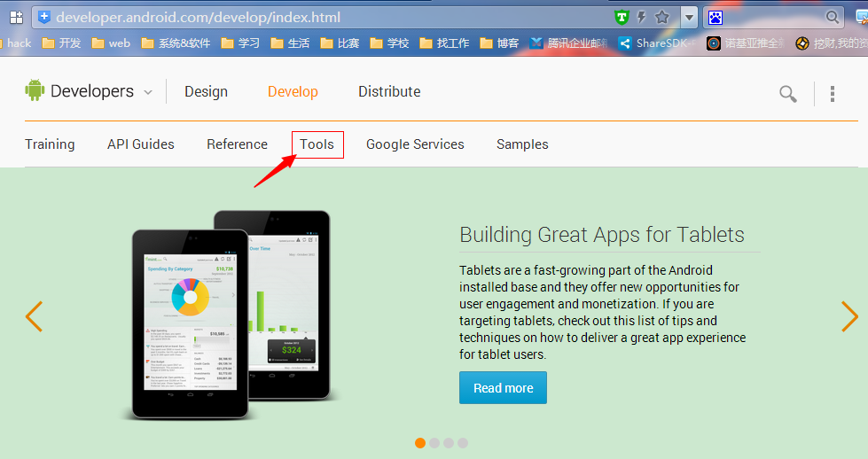Open the 腾讯企业邮 bookmark
The width and height of the screenshot is (868, 459).
568,43
